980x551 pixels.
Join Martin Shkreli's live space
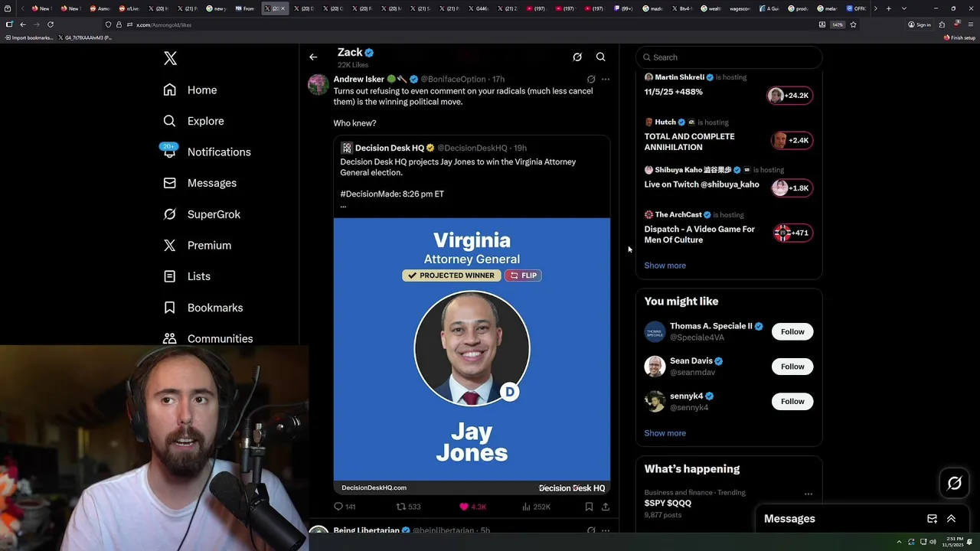click(789, 96)
